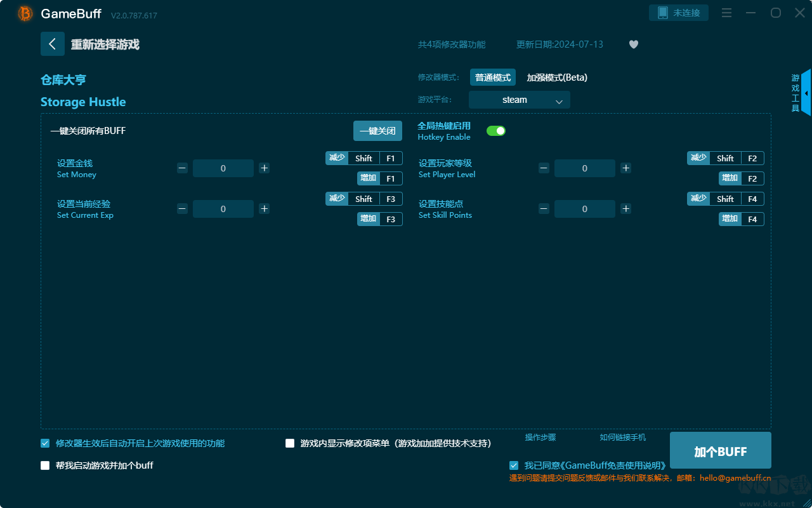This screenshot has height=508, width=812.
Task: Click the 重新选择游戏 heading text
Action: pos(105,44)
